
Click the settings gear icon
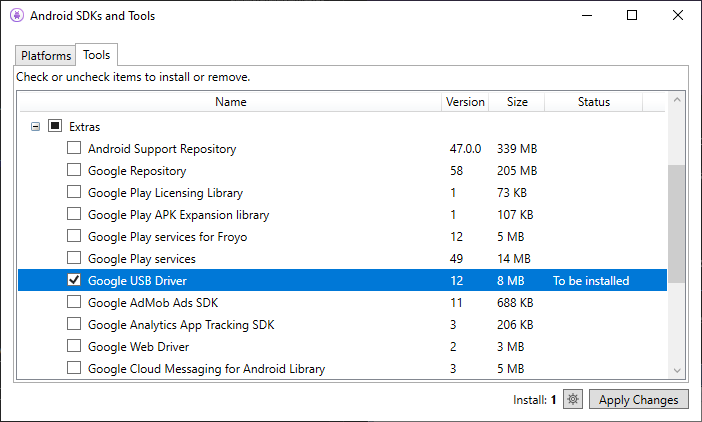click(573, 400)
